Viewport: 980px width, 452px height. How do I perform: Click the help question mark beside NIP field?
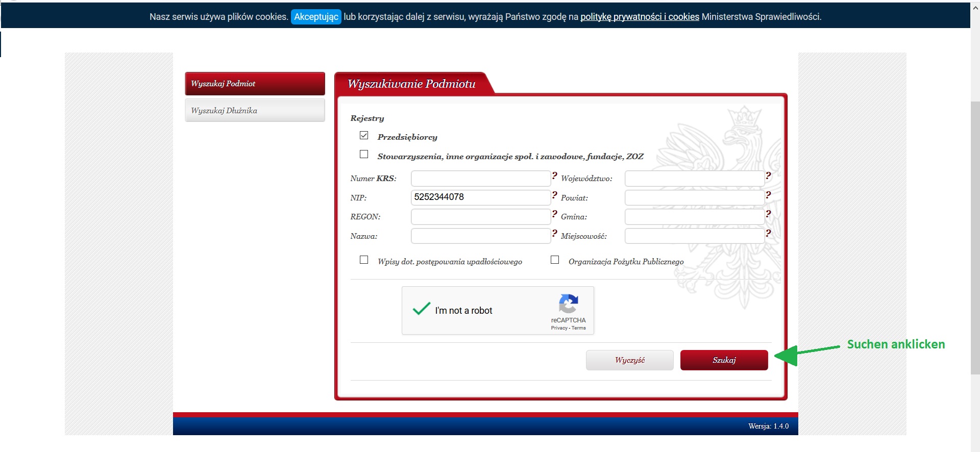tap(554, 195)
